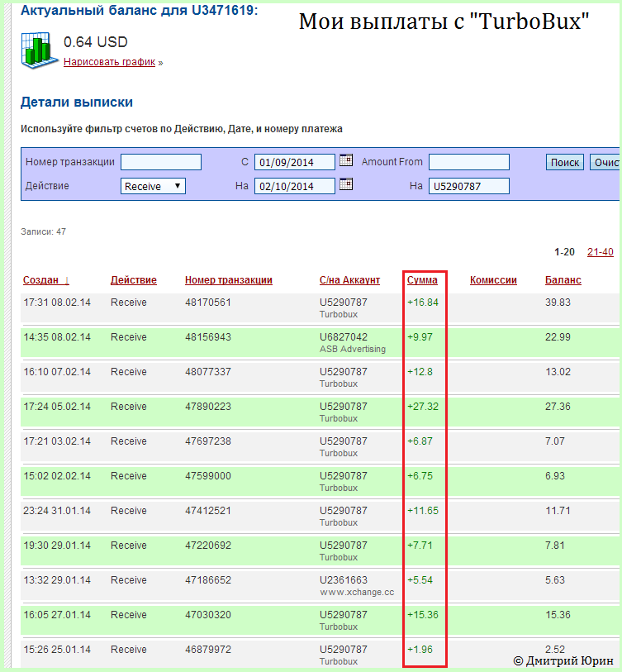Sort by the Создан column header

45,280
